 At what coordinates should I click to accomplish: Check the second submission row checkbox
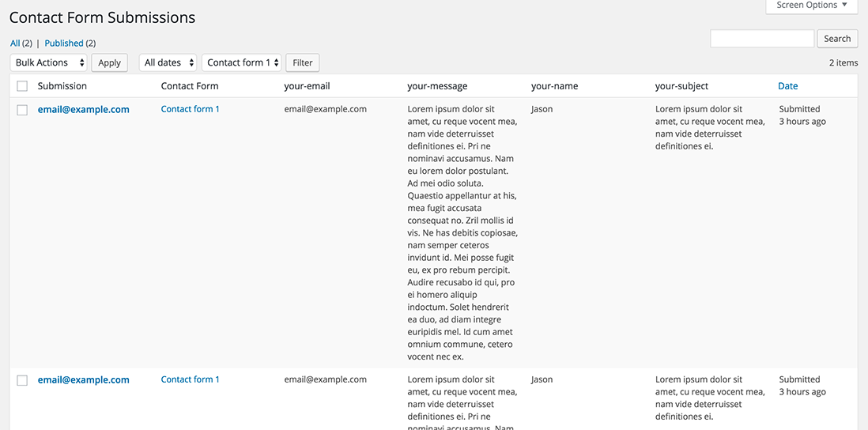[x=22, y=380]
